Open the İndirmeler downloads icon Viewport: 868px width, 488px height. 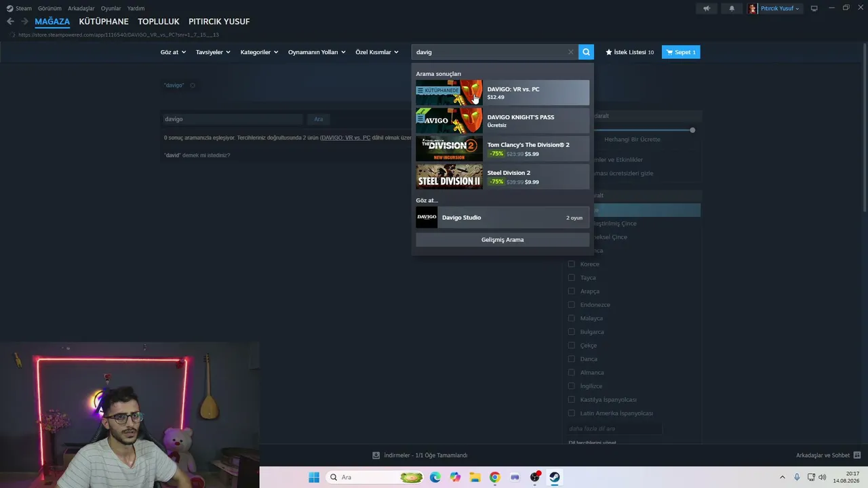[376, 455]
